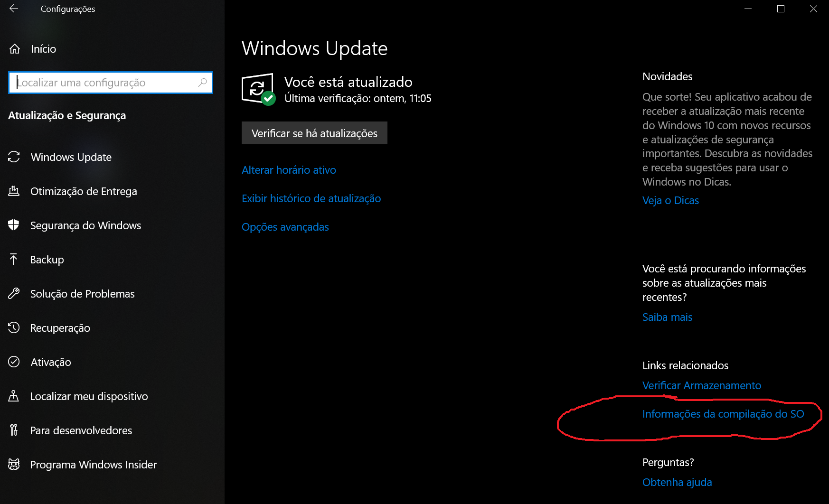829x504 pixels.
Task: Click the Início home icon
Action: coord(15,49)
